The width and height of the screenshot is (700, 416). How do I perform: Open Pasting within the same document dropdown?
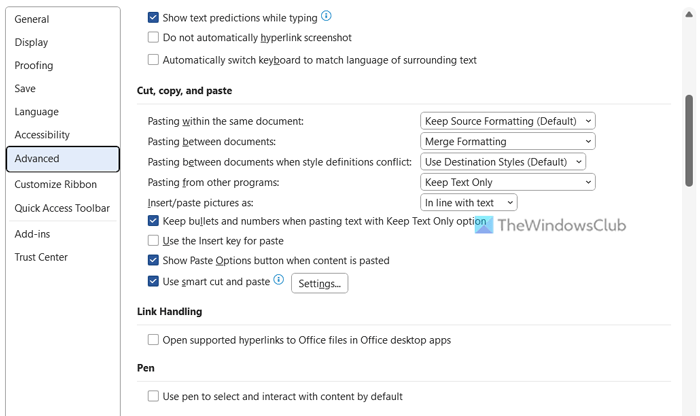(x=507, y=121)
